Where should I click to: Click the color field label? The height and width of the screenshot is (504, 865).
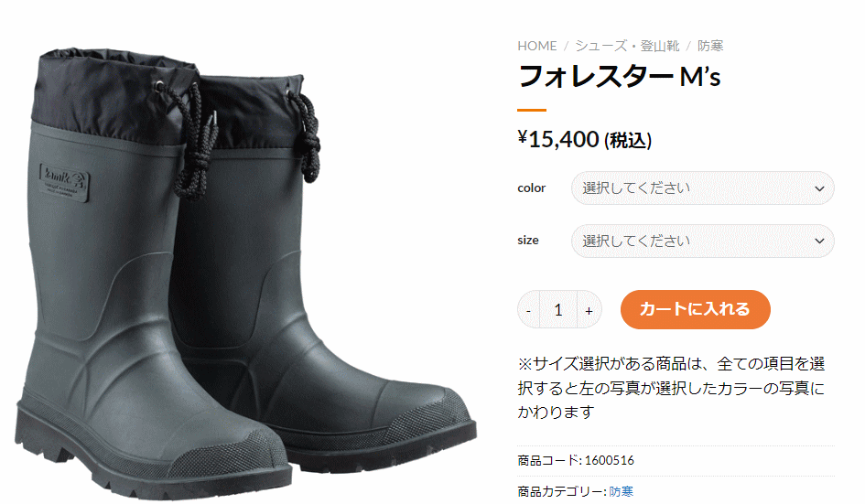tap(531, 188)
